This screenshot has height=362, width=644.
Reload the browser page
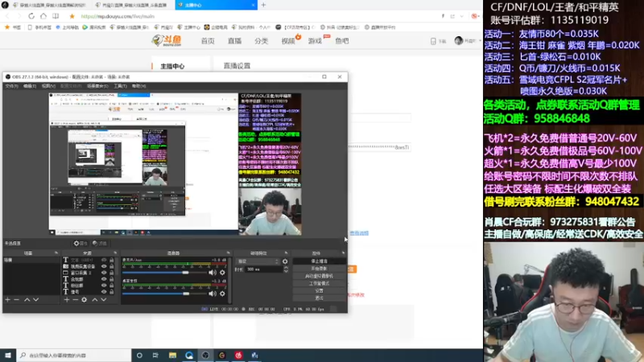[x=31, y=16]
